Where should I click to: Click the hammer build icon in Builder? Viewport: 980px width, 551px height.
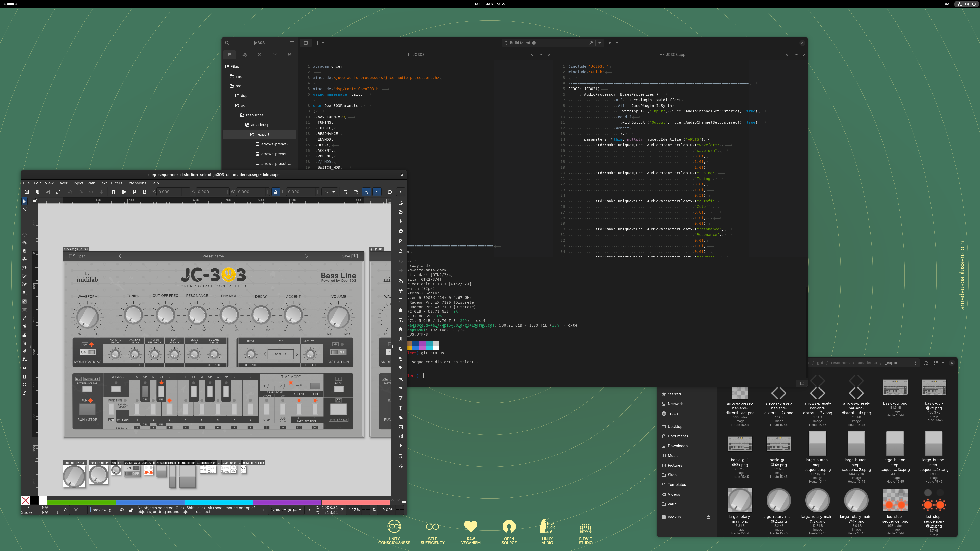pyautogui.click(x=591, y=43)
